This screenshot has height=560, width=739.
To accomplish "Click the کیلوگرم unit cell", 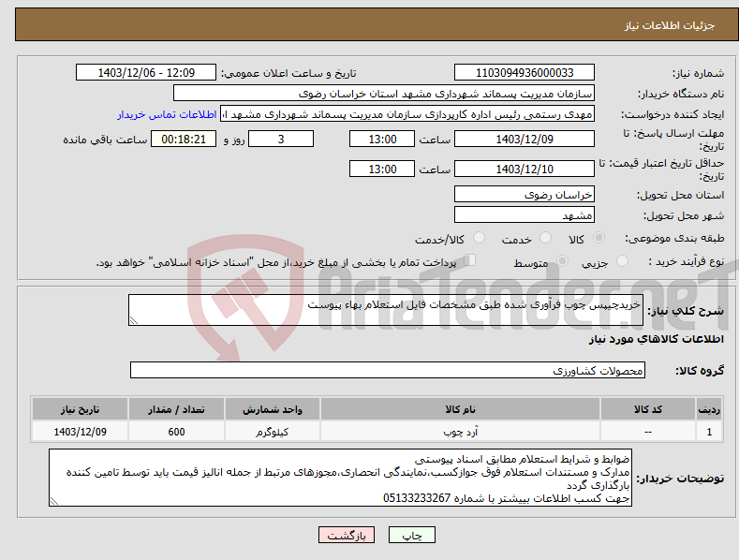I will click(273, 432).
